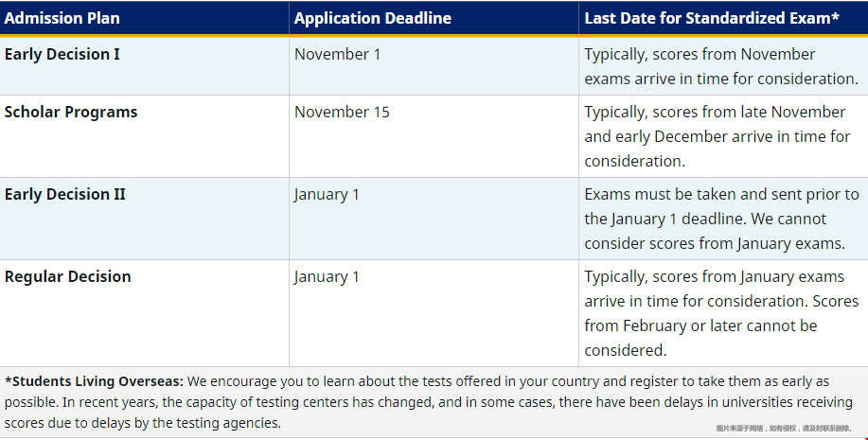Viewport: 868px width, 440px height.
Task: Select the image source watermark text
Action: click(784, 429)
